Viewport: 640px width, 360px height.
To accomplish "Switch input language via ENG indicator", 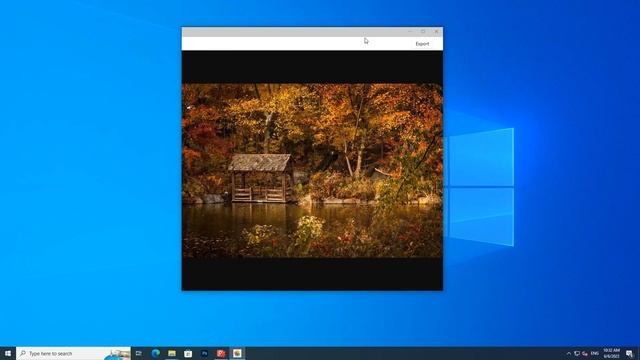I will (595, 353).
